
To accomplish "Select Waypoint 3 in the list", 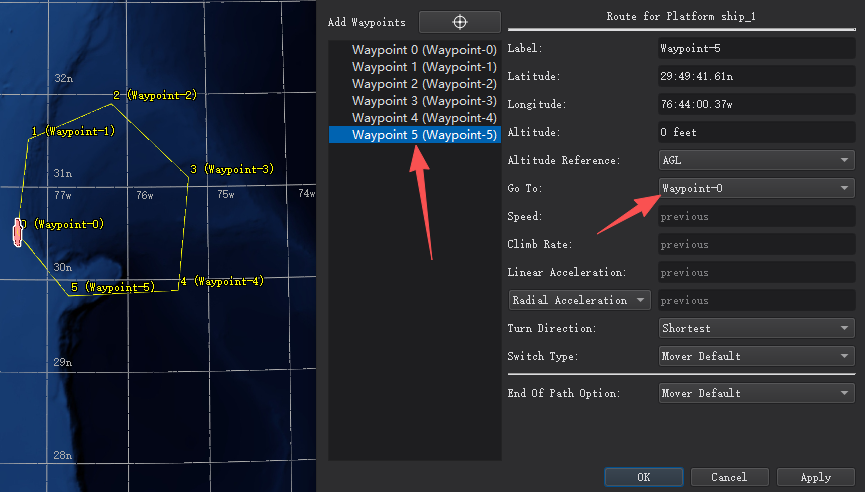I will pos(415,101).
